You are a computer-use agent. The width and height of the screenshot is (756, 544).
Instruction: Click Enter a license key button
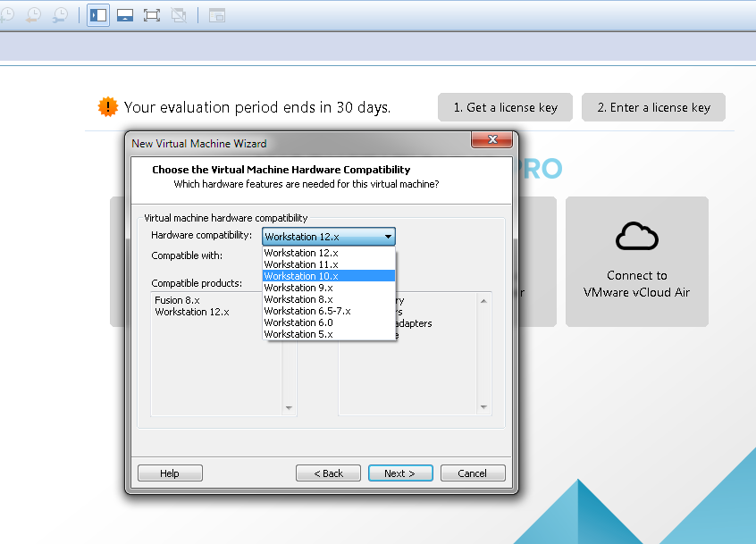click(x=654, y=107)
